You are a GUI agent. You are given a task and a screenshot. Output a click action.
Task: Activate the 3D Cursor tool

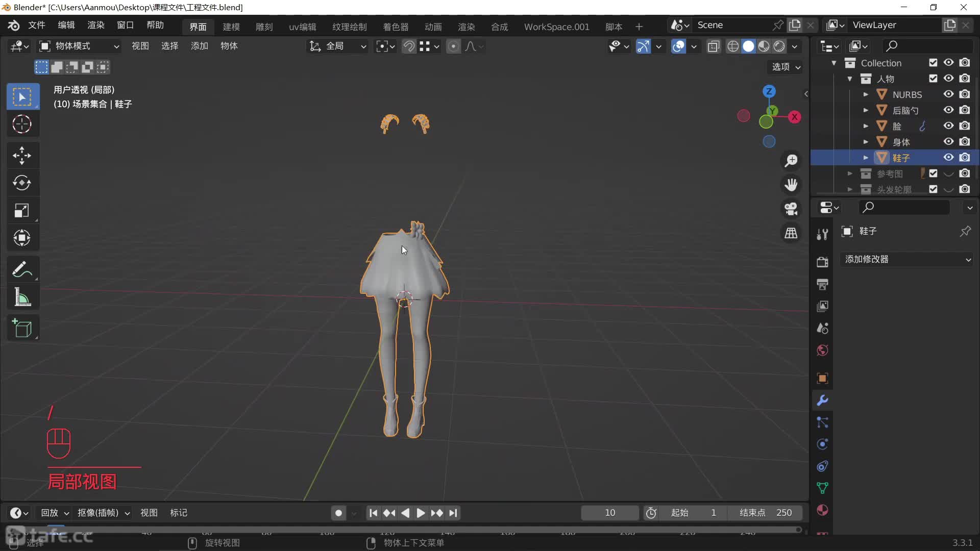22,124
